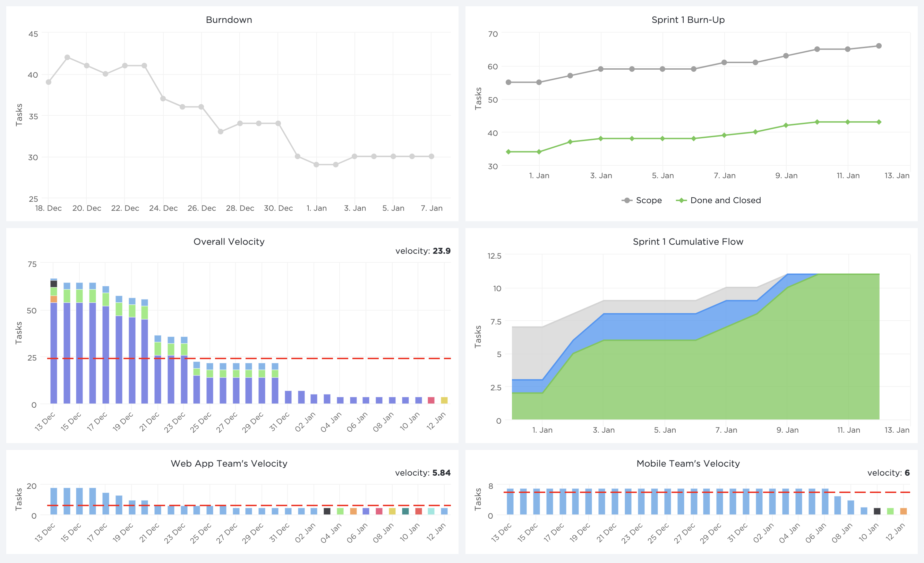Viewport: 924px width, 563px height.
Task: Select the last green Done and Closed point
Action: [879, 122]
